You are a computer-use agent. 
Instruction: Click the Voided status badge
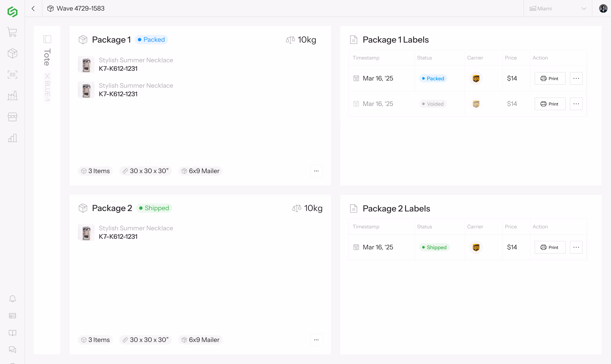click(x=433, y=104)
